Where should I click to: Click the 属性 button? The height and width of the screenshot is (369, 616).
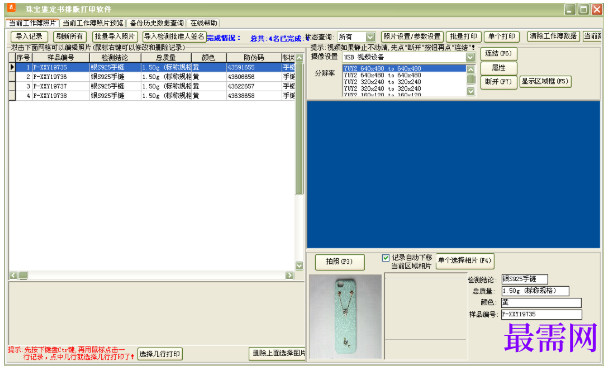pyautogui.click(x=499, y=68)
